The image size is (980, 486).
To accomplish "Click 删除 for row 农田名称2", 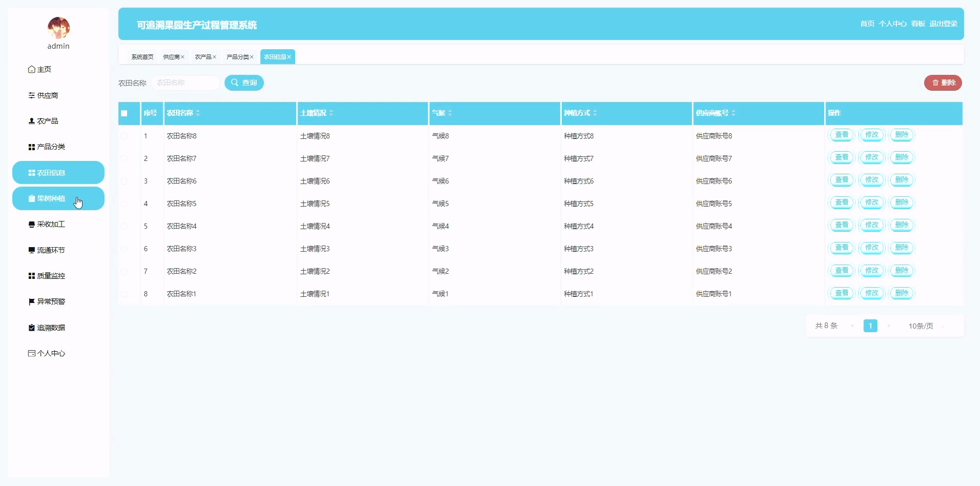I will (x=902, y=271).
